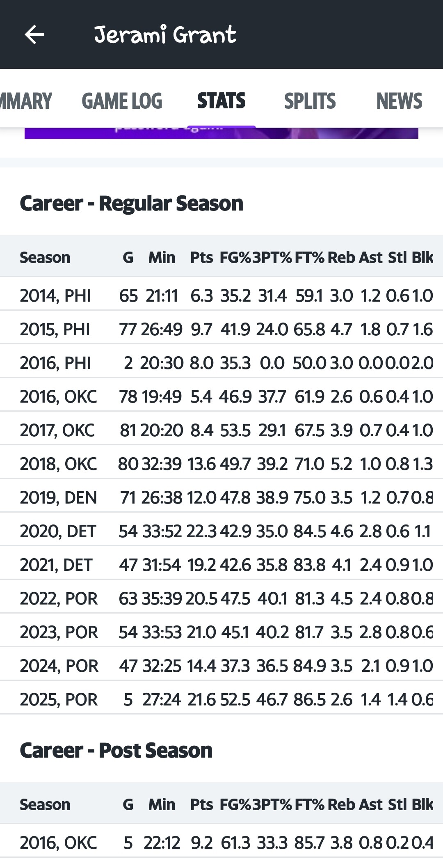Screen dimensions: 443x868
Task: Tap the 2020, DET season row
Action: click(221, 531)
